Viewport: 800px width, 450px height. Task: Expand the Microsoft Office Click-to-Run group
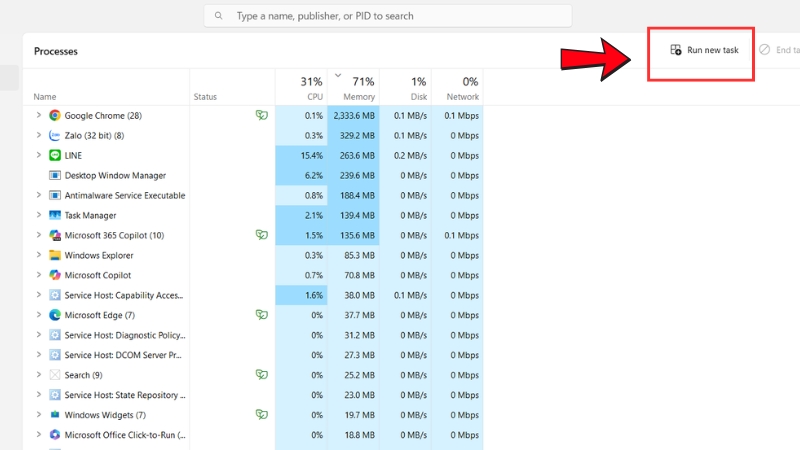click(38, 435)
